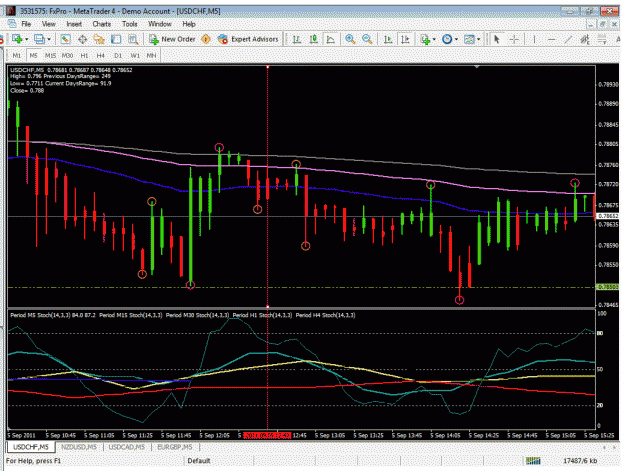
Task: Toggle the Expert Advisors button
Action: click(x=248, y=39)
